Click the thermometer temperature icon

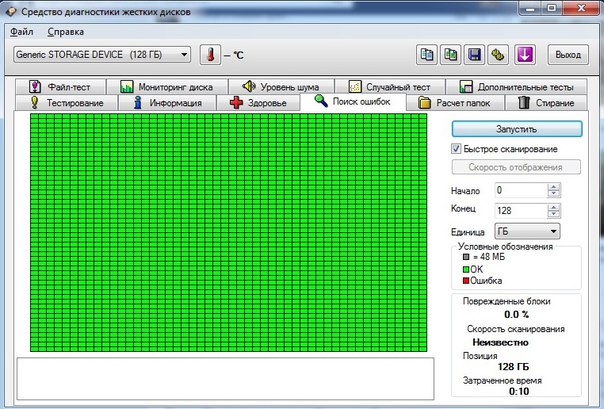click(209, 53)
